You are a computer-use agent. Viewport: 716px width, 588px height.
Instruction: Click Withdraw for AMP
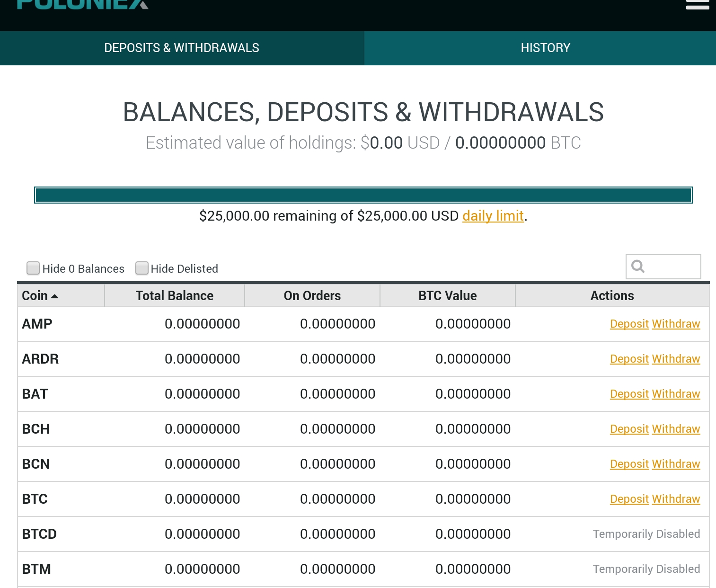[x=676, y=324]
